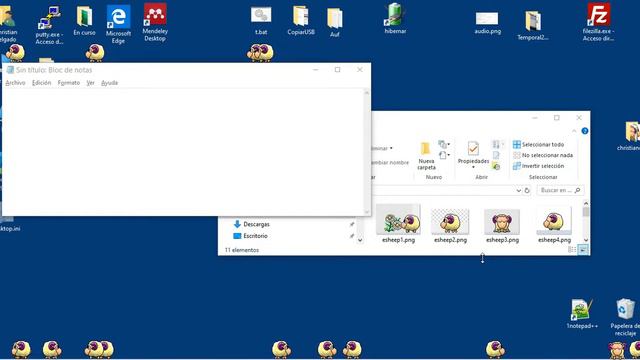Viewport: 640px width, 360px height.
Task: Select esheep1.png thumbnail in Explorer
Action: [x=398, y=224]
